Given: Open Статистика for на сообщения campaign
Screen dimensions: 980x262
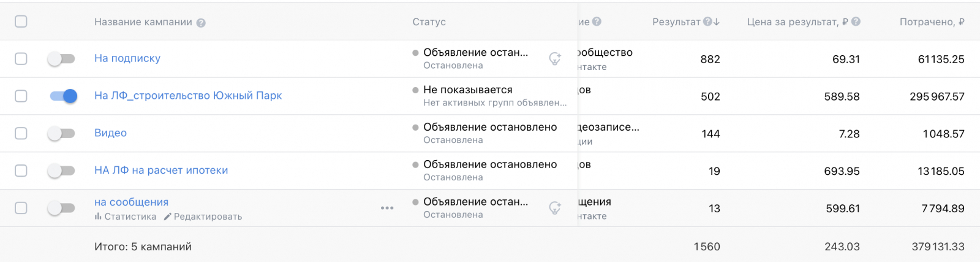Looking at the screenshot, I should point(126,217).
